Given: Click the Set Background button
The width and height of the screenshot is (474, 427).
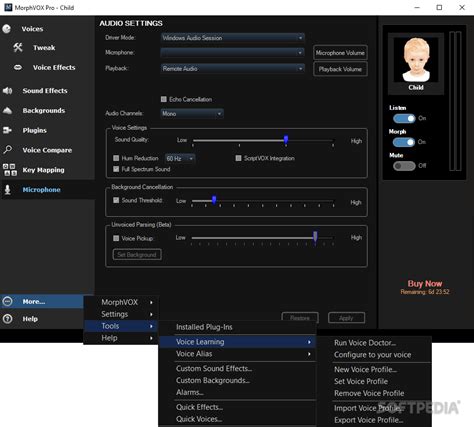Looking at the screenshot, I should [137, 255].
